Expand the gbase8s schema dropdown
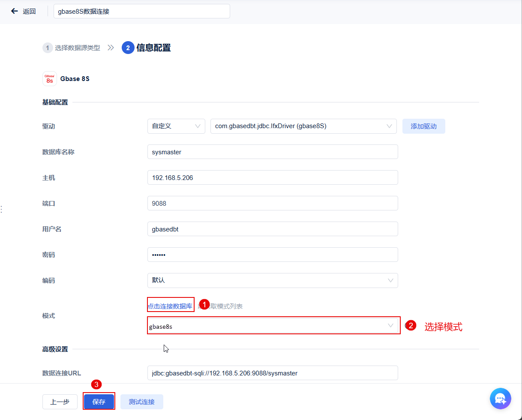 273,326
